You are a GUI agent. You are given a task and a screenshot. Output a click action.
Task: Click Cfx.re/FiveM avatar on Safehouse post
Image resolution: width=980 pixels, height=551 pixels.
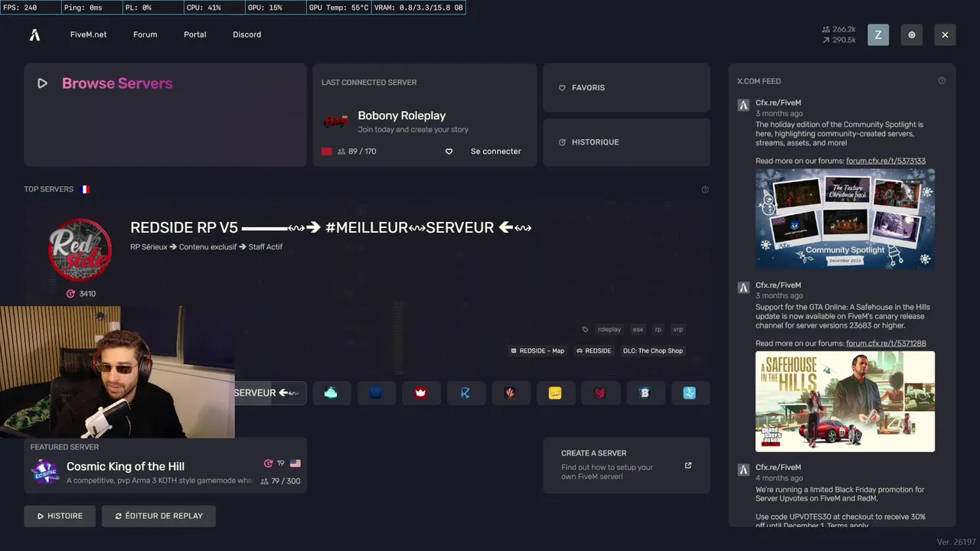(x=743, y=287)
